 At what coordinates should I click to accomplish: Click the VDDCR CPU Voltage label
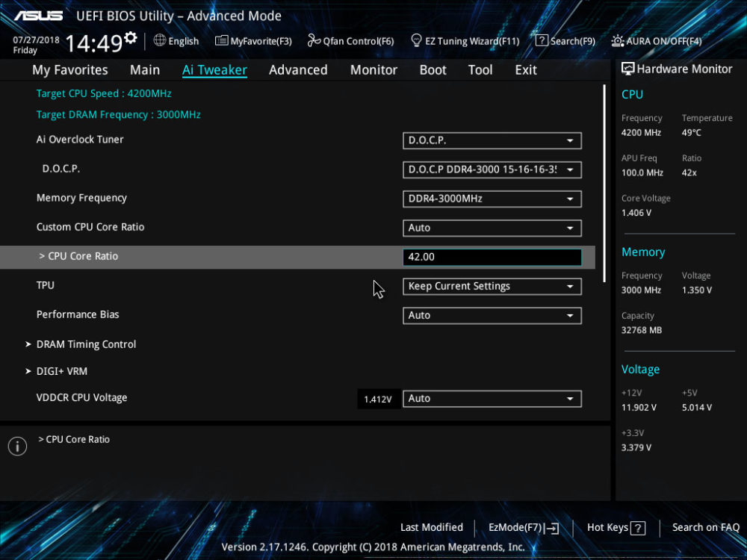82,398
